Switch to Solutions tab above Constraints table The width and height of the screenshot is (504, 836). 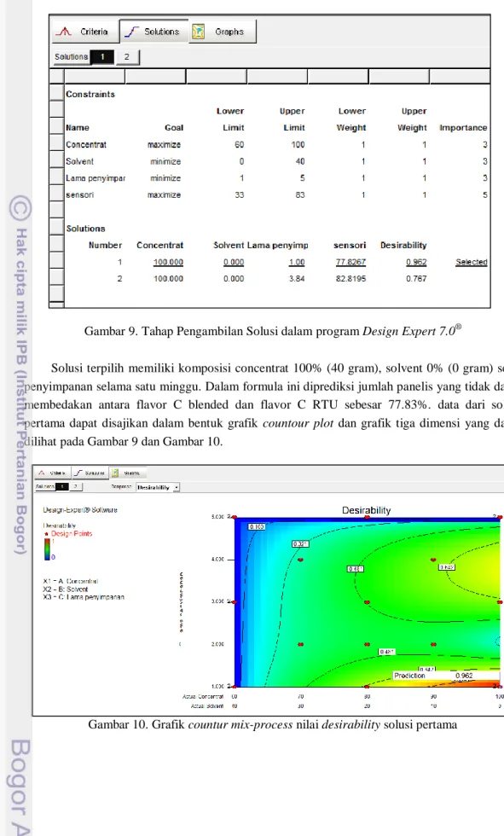point(154,32)
